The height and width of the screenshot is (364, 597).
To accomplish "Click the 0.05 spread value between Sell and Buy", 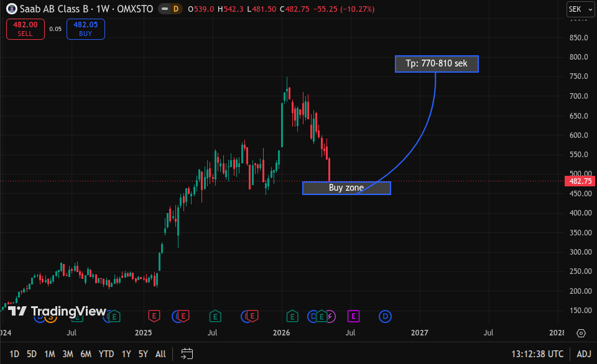I will 55,29.
